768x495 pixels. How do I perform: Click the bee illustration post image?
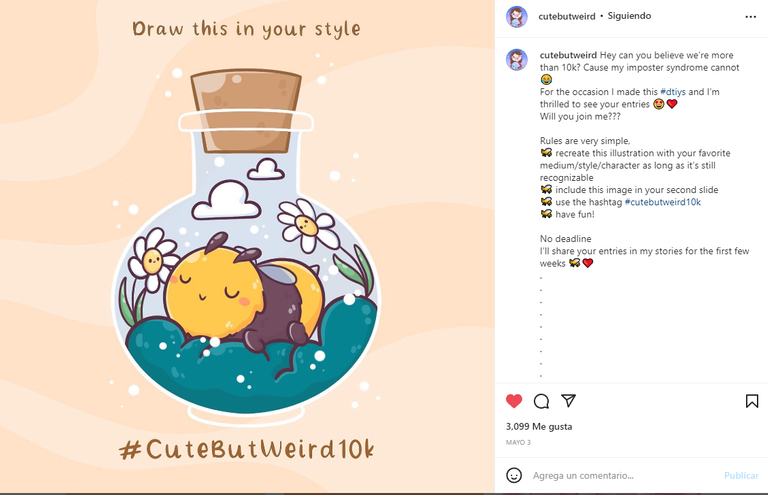(247, 246)
